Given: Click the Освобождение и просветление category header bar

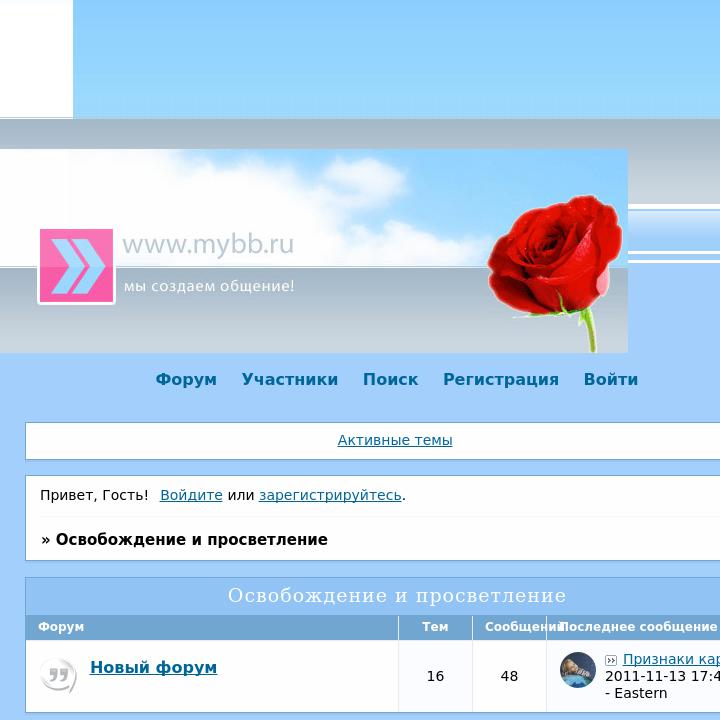Looking at the screenshot, I should pos(373,596).
